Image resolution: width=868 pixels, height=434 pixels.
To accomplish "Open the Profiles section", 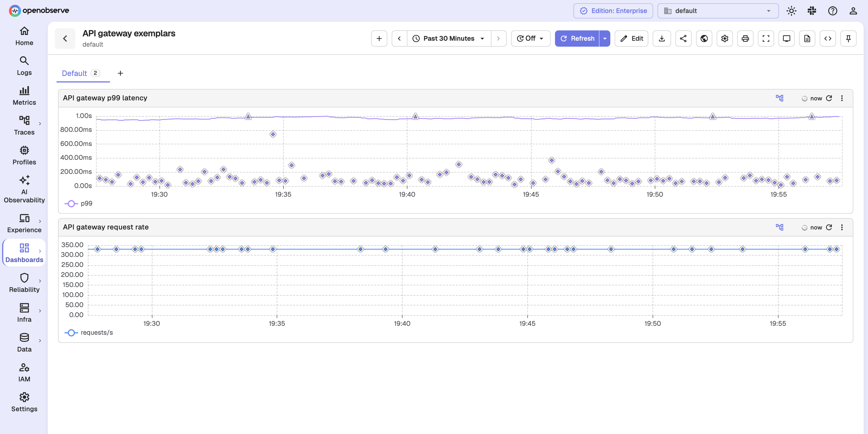I will pyautogui.click(x=24, y=155).
